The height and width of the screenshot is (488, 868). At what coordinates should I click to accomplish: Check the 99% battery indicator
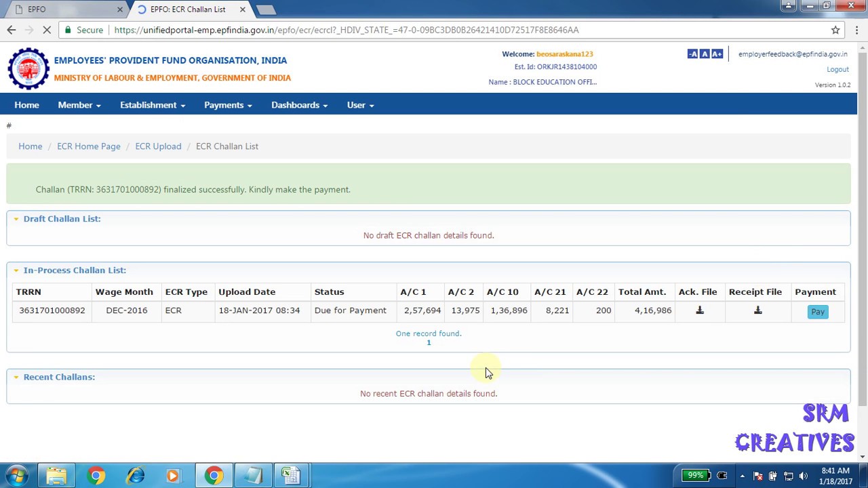(696, 476)
